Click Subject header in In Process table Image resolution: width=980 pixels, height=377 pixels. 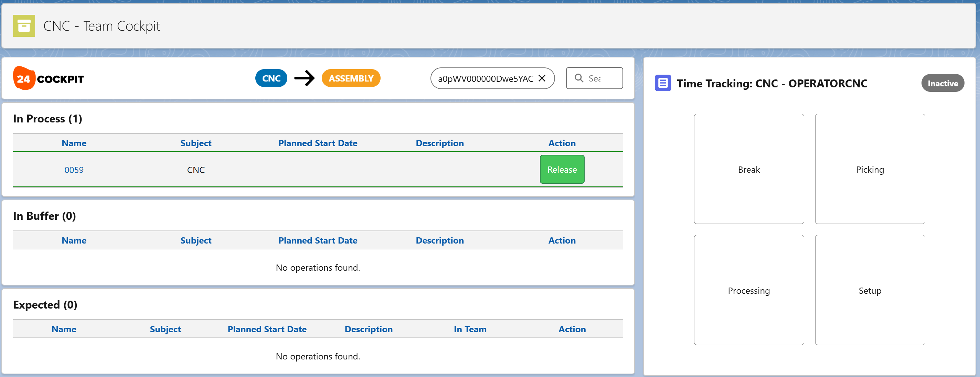(x=195, y=143)
